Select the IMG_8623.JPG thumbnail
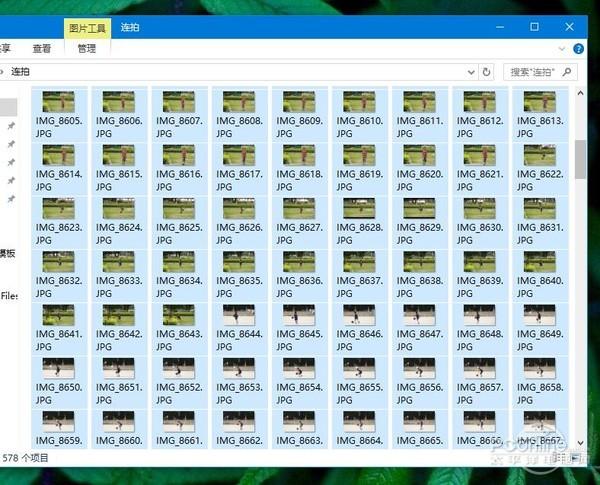600x485 pixels. coord(59,208)
